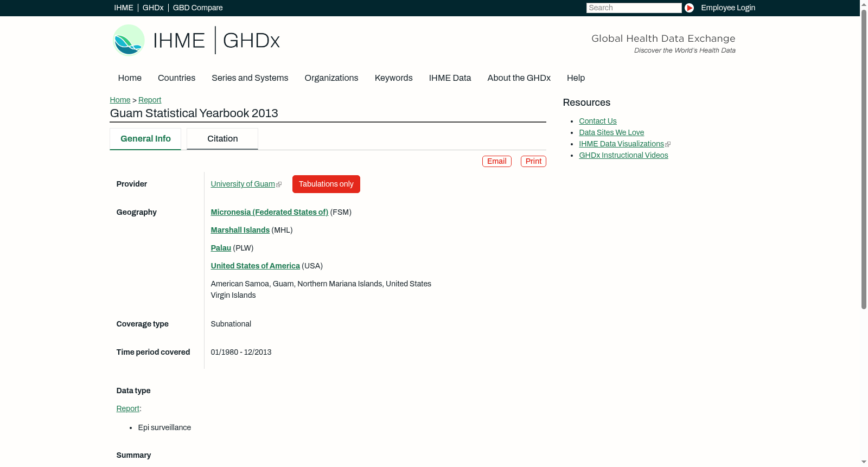
Task: Open GBD Compare in top bar
Action: [198, 8]
